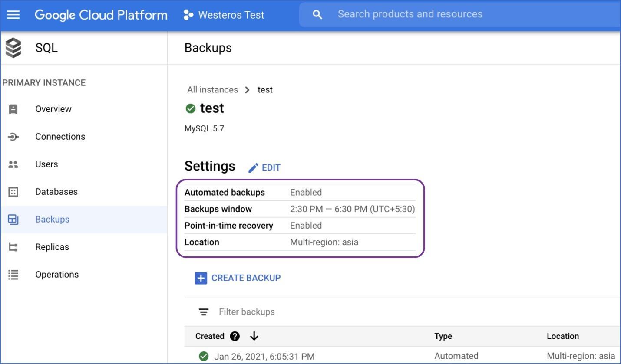Toggle sort order arrow on Created column

pos(254,336)
